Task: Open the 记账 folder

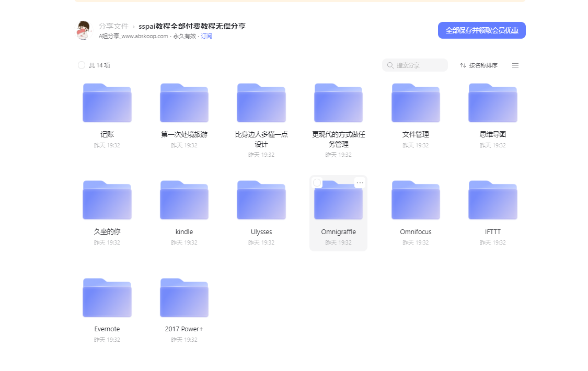Action: click(x=107, y=102)
